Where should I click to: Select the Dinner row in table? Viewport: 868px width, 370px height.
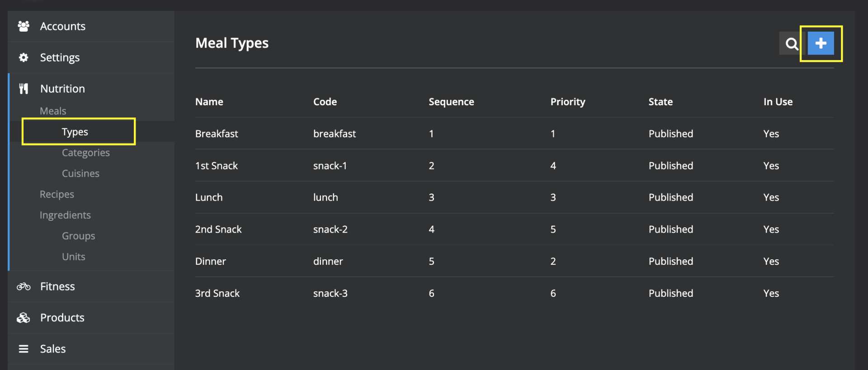tap(211, 261)
